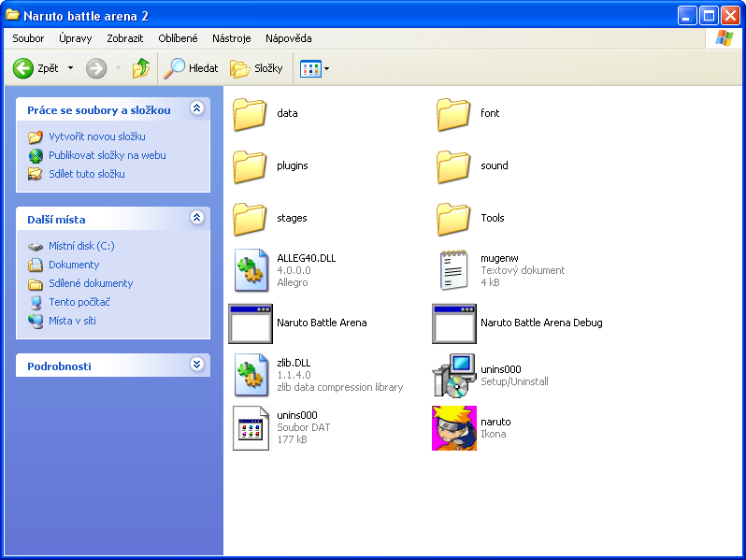Click Vytvořit novou složku link
This screenshot has width=746, height=560.
coord(97,136)
